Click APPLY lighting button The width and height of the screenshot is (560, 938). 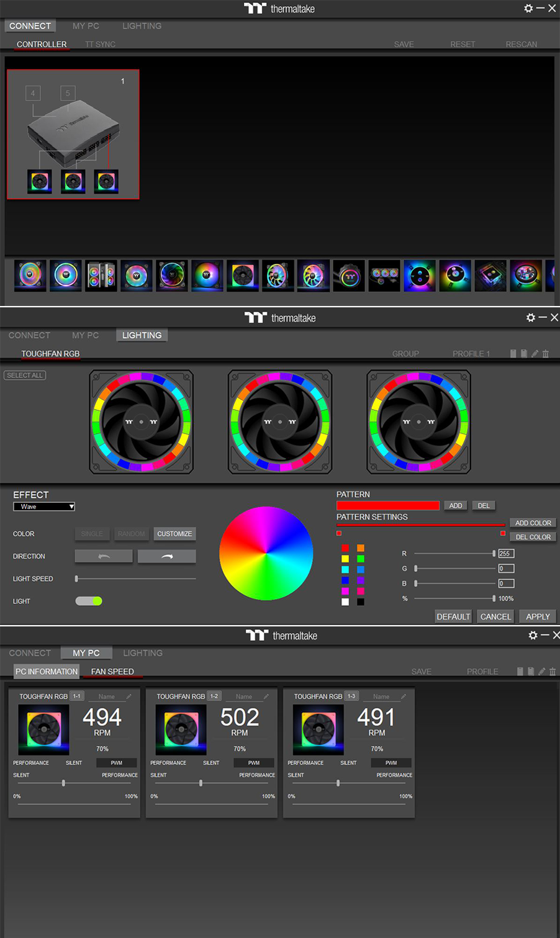(x=538, y=616)
